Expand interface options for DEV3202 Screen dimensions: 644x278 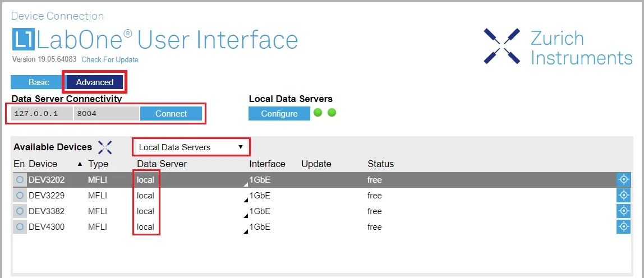click(x=246, y=184)
